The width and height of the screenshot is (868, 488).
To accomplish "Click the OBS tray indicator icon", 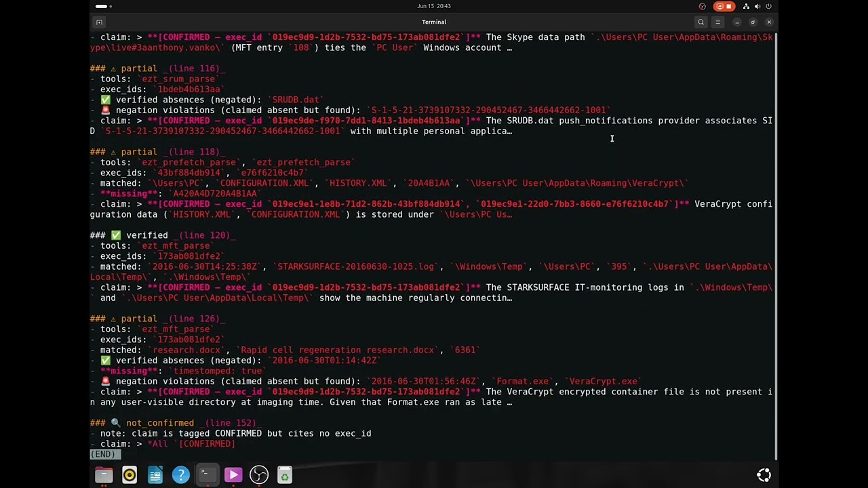I will 703,6.
